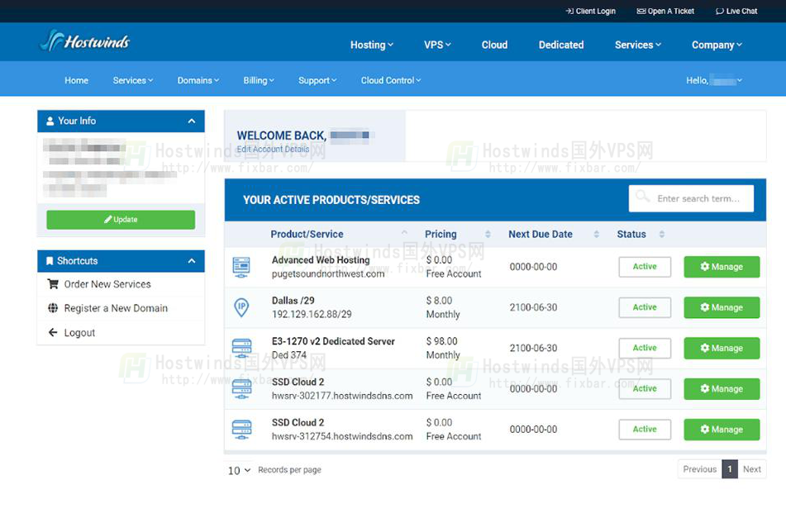This screenshot has width=786, height=532.
Task: Sort by Status column arrows
Action: coord(662,234)
